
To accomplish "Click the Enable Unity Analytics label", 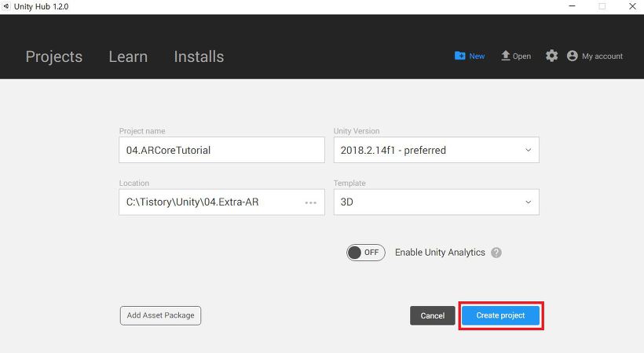I will point(440,253).
